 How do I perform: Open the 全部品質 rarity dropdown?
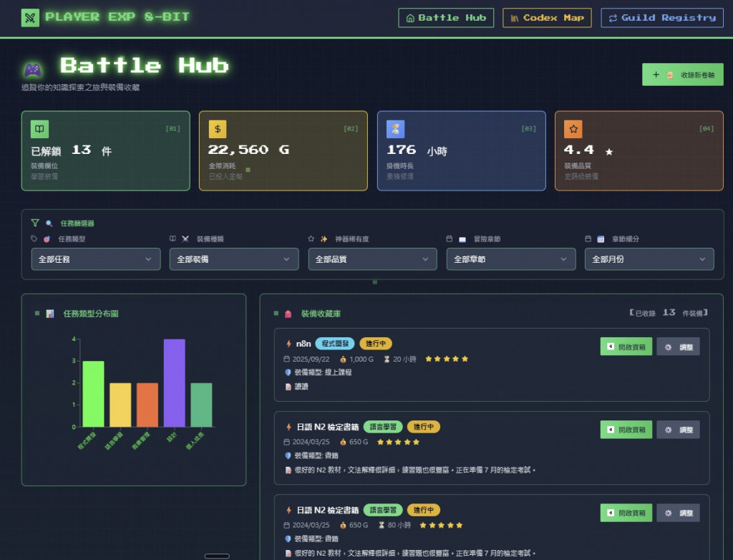(372, 259)
